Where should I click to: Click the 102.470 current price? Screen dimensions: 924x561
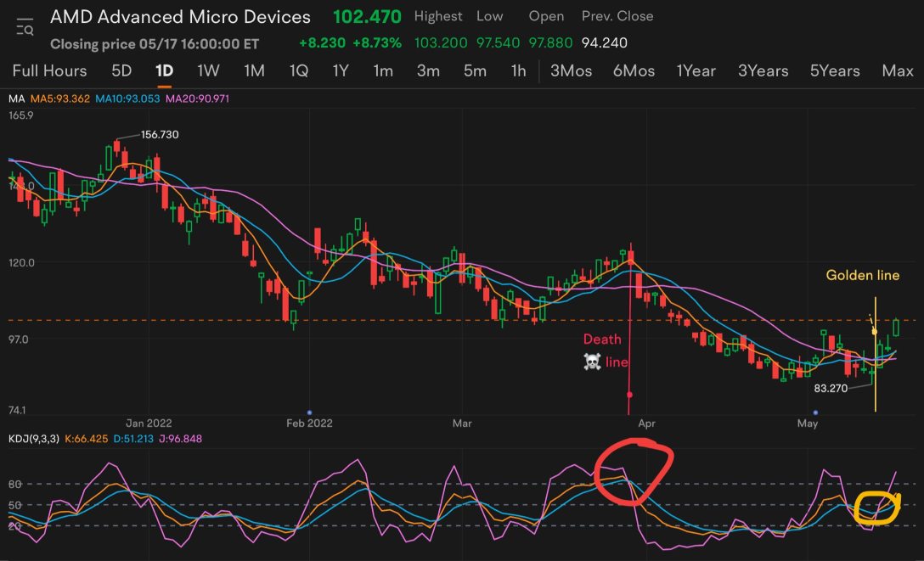[x=367, y=17]
